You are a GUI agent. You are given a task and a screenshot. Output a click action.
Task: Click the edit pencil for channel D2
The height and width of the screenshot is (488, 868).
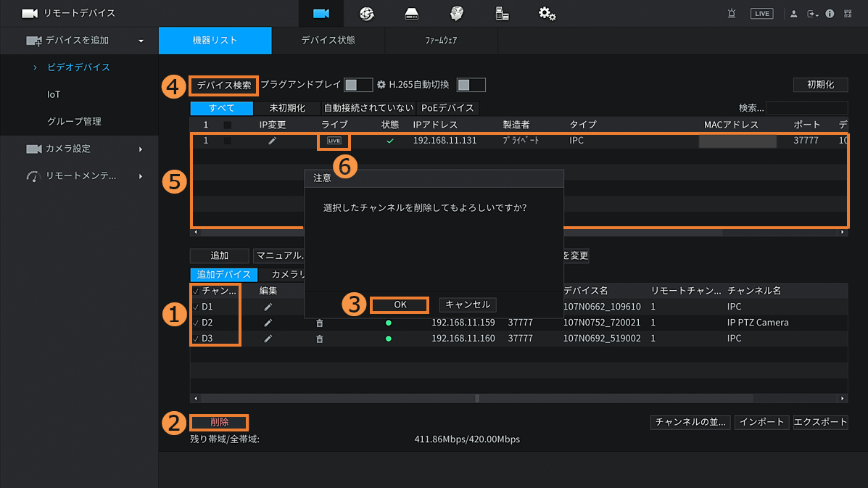coord(268,323)
